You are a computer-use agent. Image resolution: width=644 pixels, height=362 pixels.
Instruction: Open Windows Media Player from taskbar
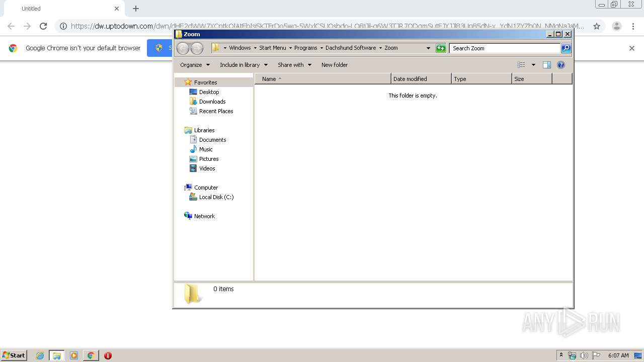[x=74, y=355]
